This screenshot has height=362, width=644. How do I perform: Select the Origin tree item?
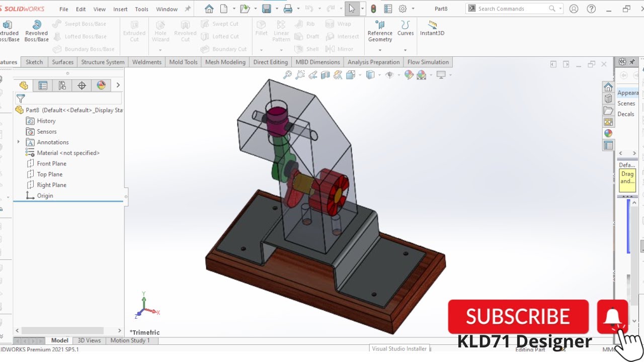coord(45,196)
